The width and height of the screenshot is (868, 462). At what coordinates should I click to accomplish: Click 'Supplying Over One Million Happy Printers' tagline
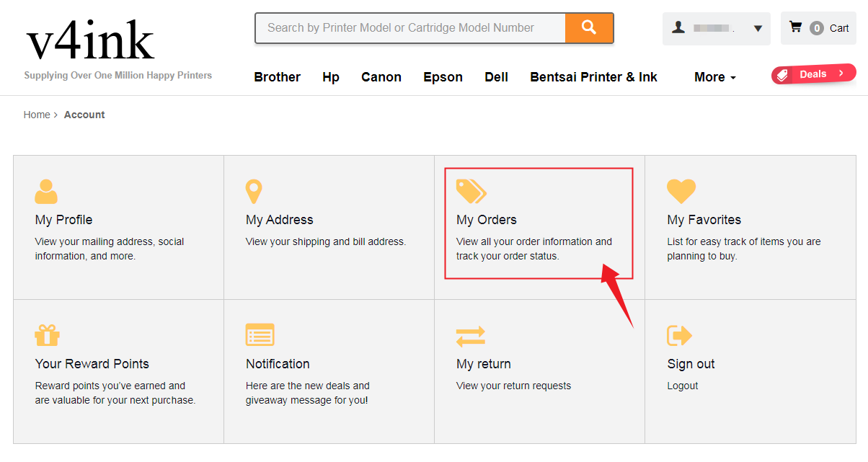118,75
